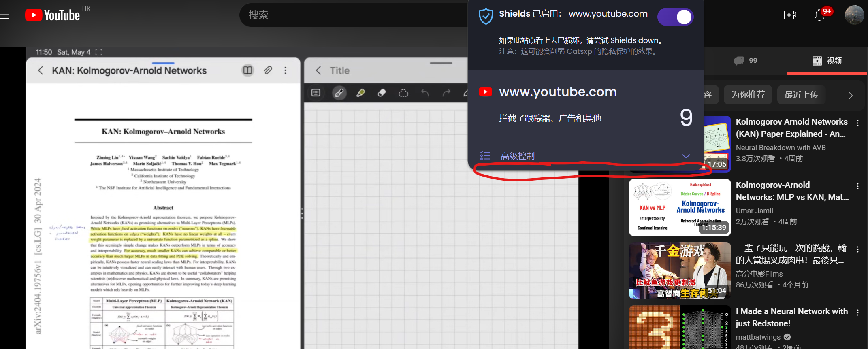Click the Abstract heading in the paper

click(163, 208)
